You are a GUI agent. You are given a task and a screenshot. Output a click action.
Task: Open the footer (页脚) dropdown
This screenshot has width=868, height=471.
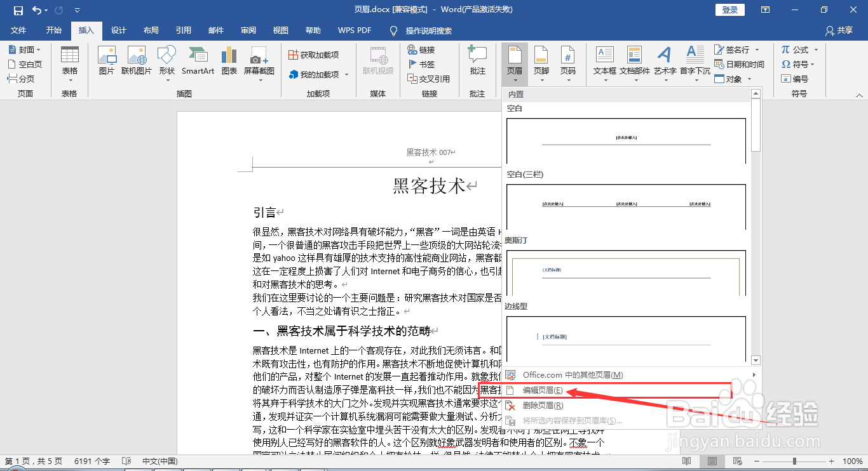click(x=541, y=64)
